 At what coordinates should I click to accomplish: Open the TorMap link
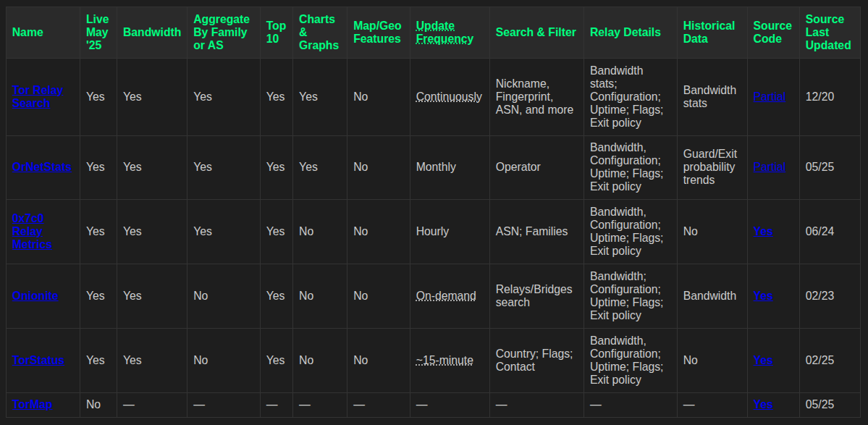point(32,404)
